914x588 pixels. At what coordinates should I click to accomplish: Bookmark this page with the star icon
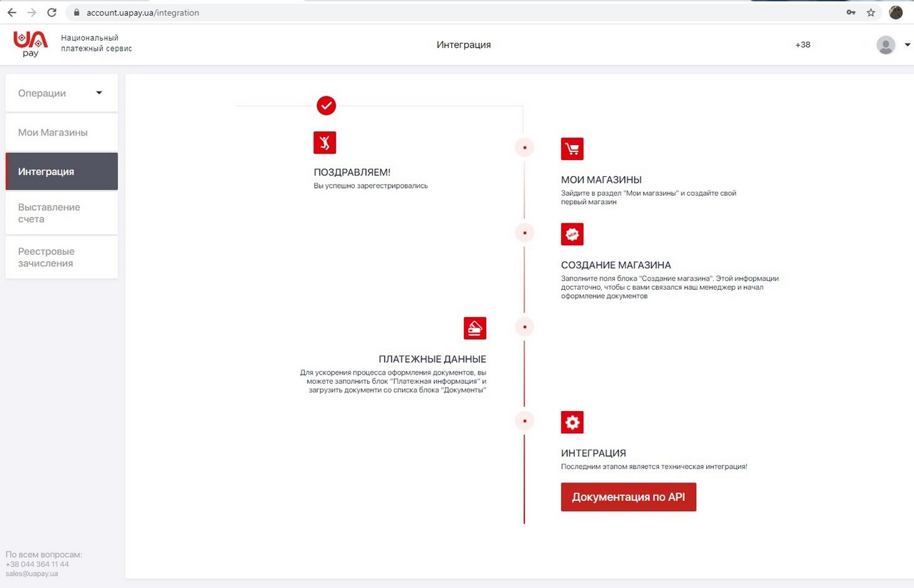871,13
